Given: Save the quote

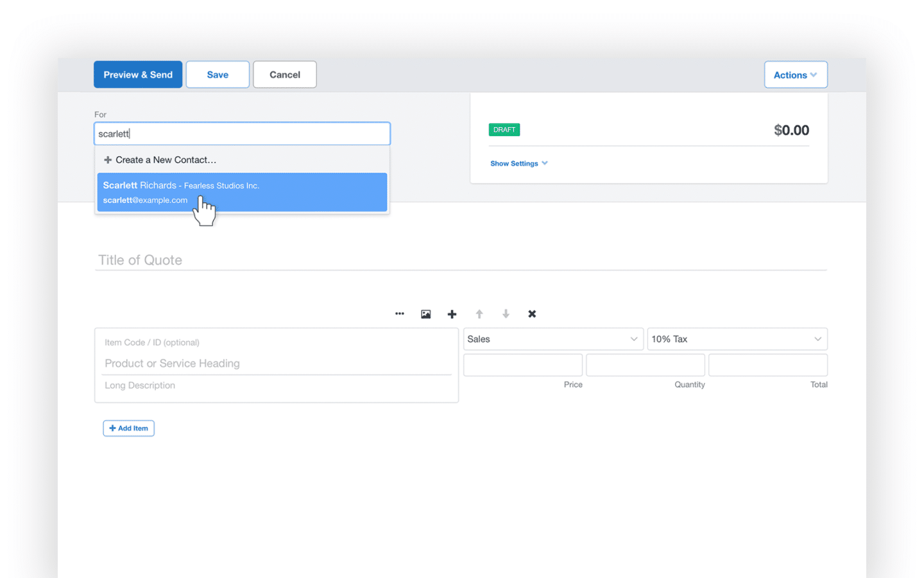Looking at the screenshot, I should (x=217, y=74).
